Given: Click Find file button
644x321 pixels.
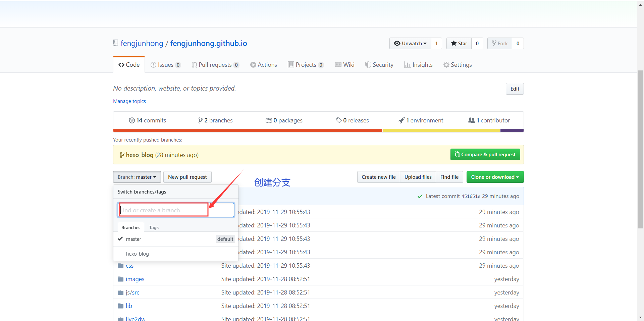Looking at the screenshot, I should (449, 177).
